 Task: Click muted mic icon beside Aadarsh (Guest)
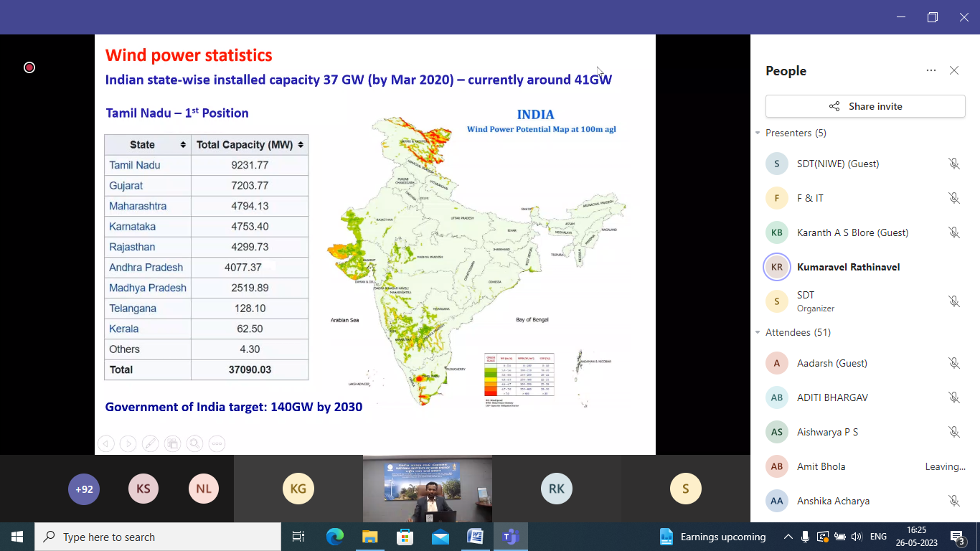tap(953, 363)
